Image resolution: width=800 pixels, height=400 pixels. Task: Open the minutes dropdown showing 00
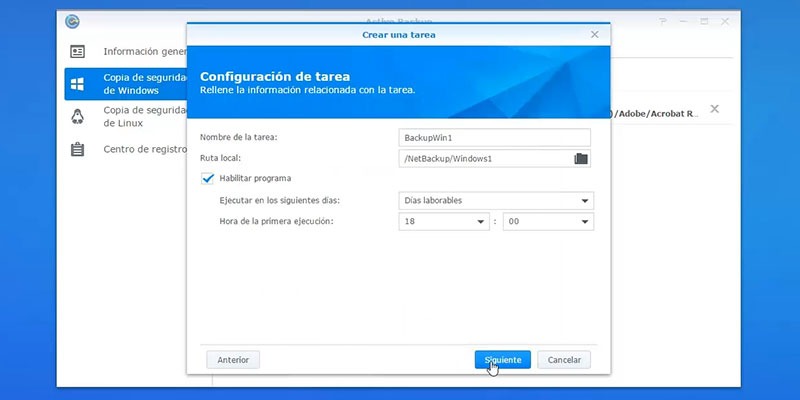(x=548, y=221)
